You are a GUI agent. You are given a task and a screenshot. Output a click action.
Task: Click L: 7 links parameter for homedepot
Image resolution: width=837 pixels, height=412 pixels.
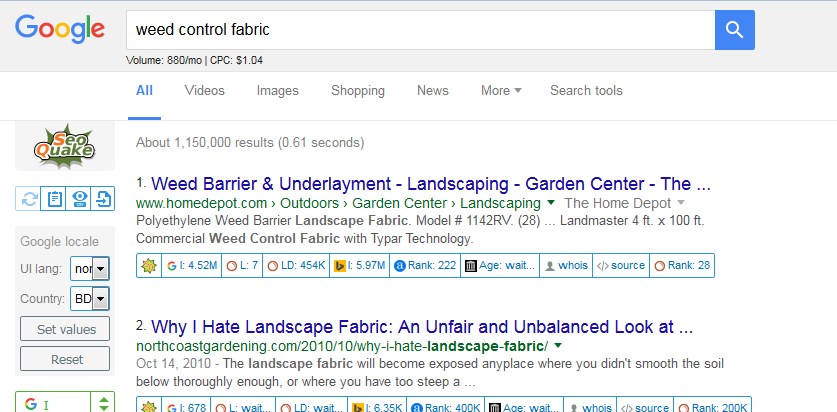(242, 265)
